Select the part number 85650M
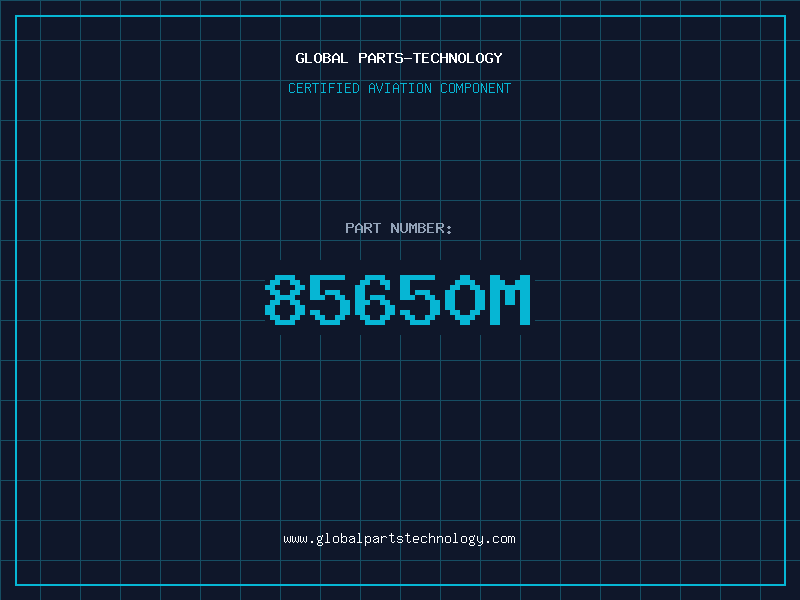The height and width of the screenshot is (600, 800). [398, 299]
